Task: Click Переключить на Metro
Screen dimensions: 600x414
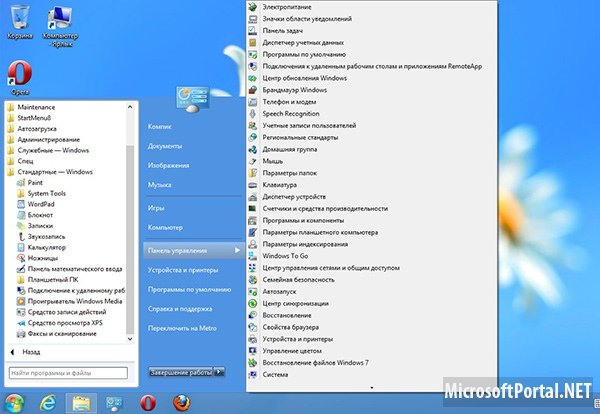Action: click(182, 328)
